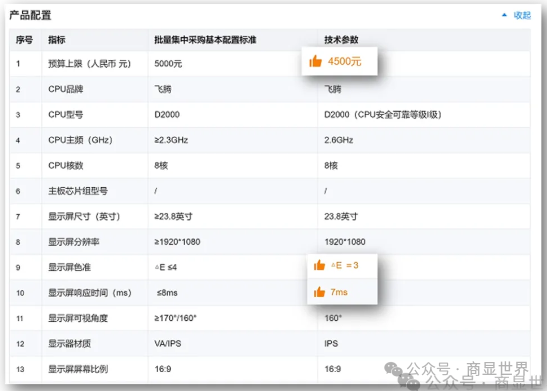Screen dimensions: 547x391
Task: Click the ≤8ms standard value
Action: (x=167, y=293)
